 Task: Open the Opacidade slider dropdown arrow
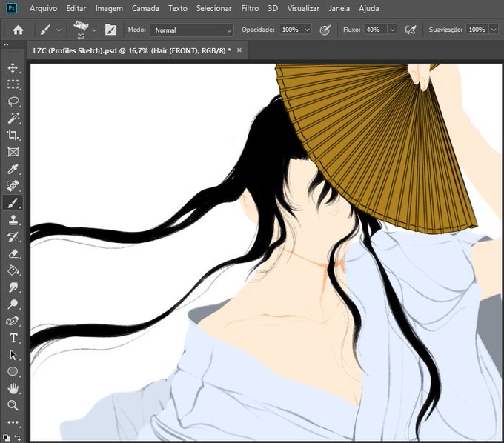pyautogui.click(x=308, y=30)
